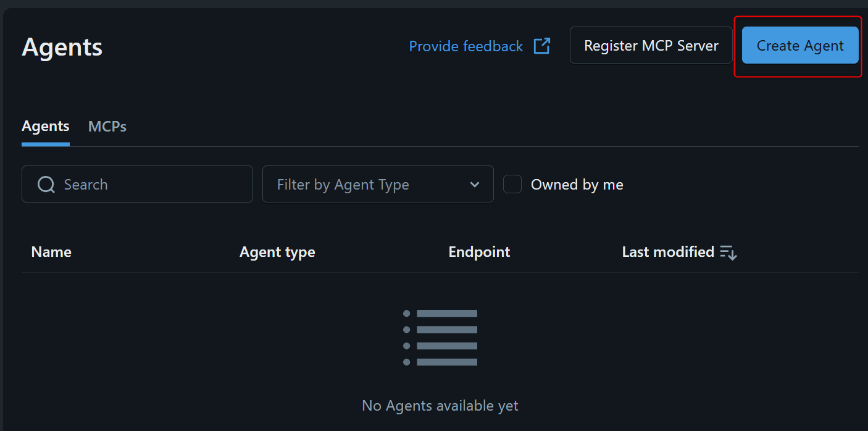Click the external link icon beside Provide feedback
Viewport: 868px width, 431px height.
pyautogui.click(x=541, y=46)
